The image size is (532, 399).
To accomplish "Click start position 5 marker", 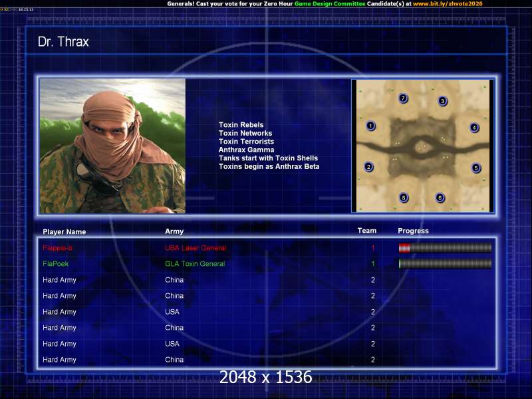I will pos(476,168).
